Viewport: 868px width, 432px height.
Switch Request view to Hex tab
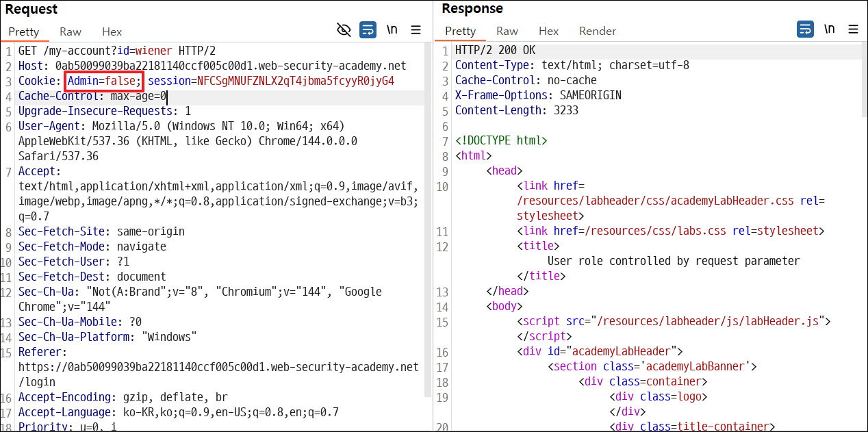click(112, 31)
